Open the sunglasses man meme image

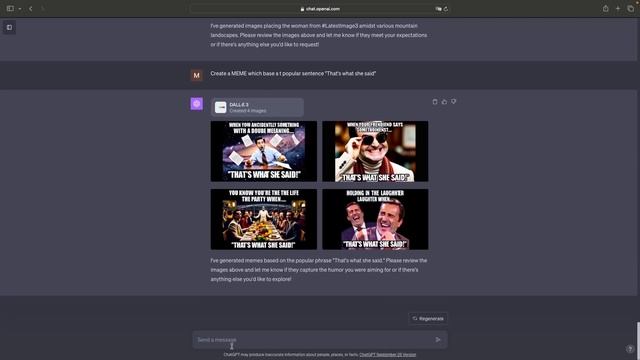(375, 151)
